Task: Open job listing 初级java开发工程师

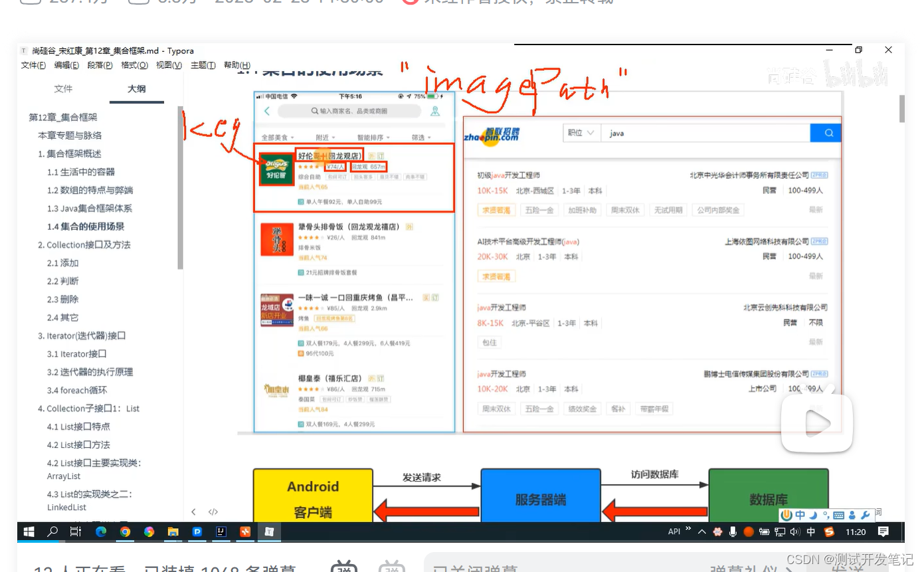Action: point(509,175)
